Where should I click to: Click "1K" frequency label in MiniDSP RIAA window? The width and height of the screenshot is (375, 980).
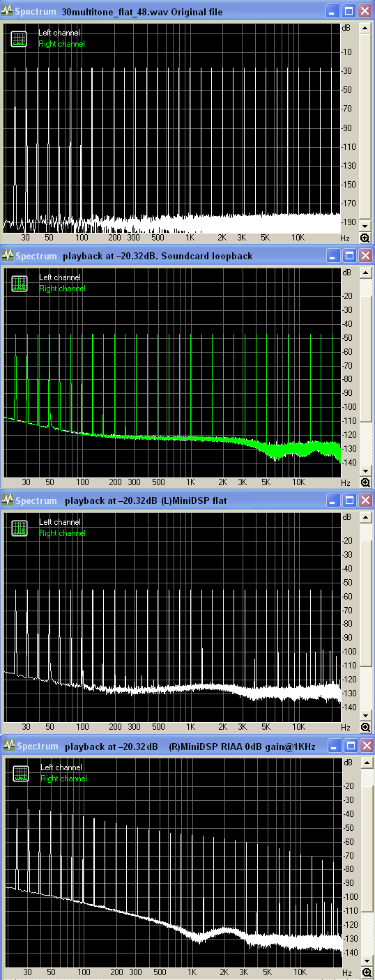click(192, 972)
